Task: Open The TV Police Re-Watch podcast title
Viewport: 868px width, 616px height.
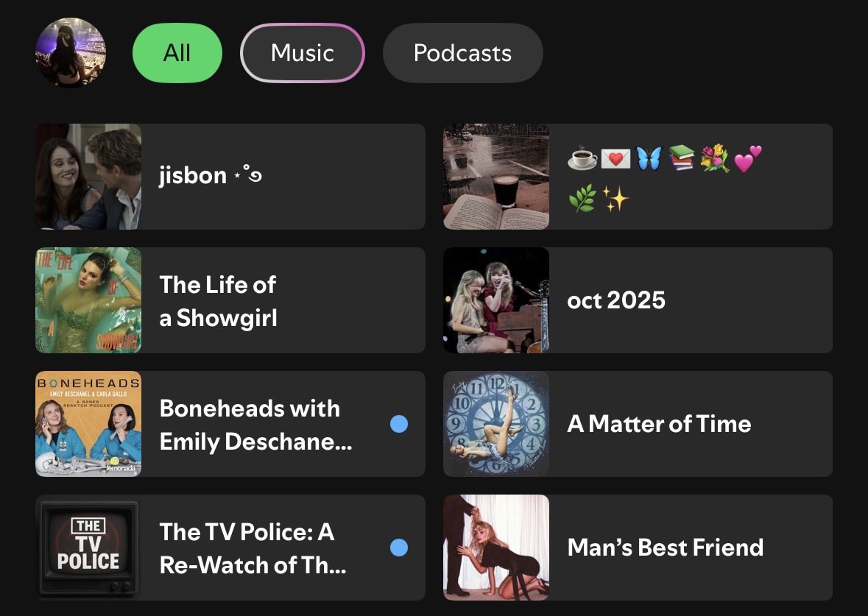Action: [x=253, y=548]
